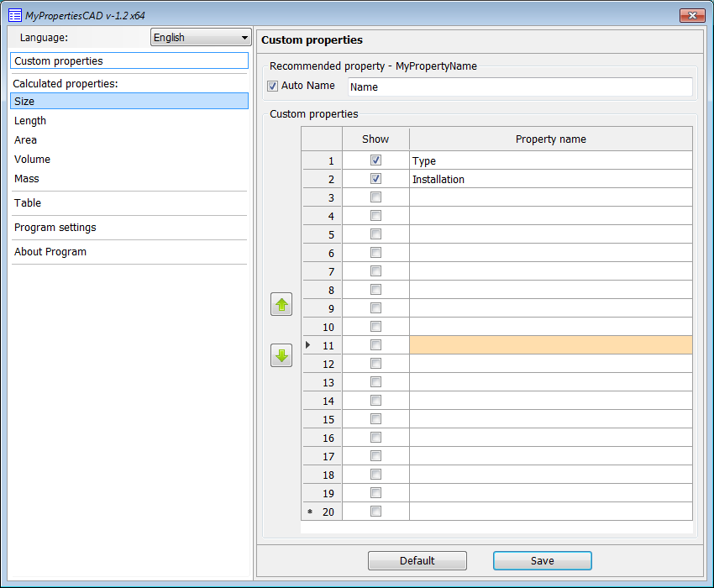Click property name cell in row 12
Screen dimensions: 714x588
551,364
